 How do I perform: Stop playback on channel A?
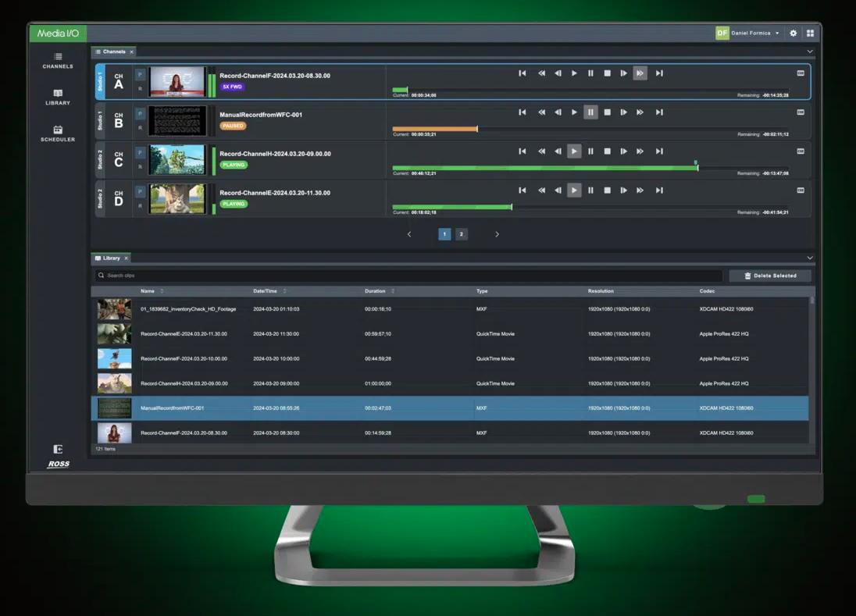coord(607,73)
